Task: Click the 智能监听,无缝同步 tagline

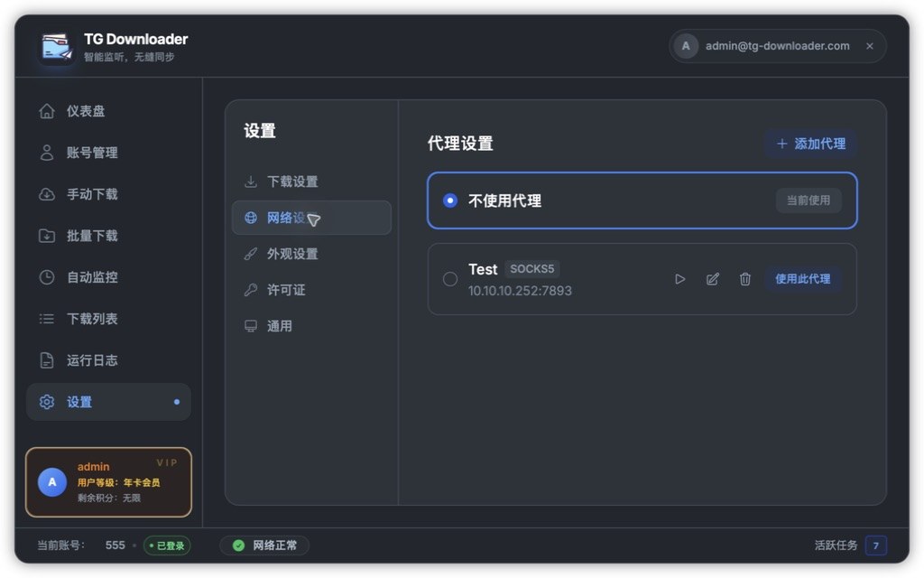Action: point(129,57)
